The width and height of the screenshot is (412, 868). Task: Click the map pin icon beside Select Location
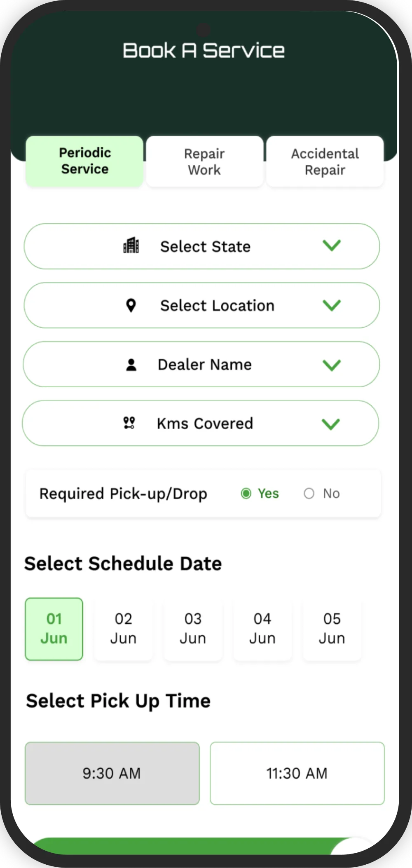131,306
